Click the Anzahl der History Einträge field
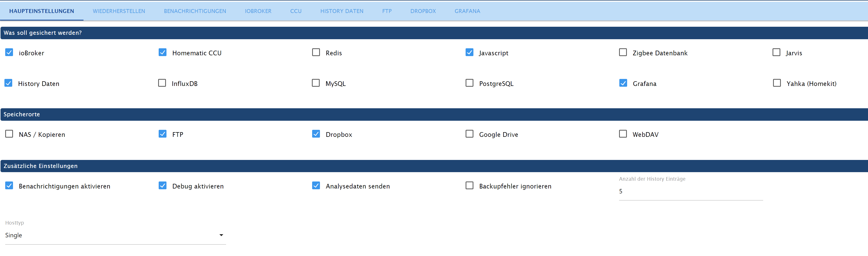 pyautogui.click(x=691, y=191)
